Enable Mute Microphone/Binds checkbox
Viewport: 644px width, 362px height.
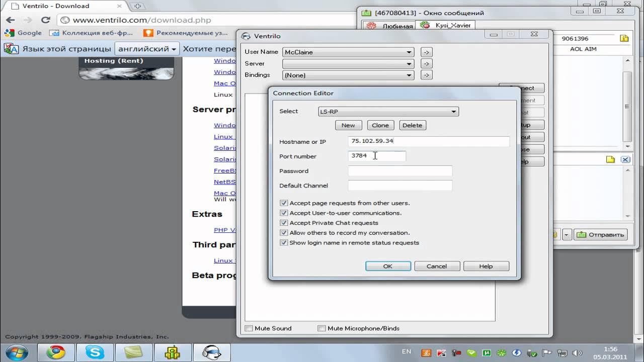(321, 328)
